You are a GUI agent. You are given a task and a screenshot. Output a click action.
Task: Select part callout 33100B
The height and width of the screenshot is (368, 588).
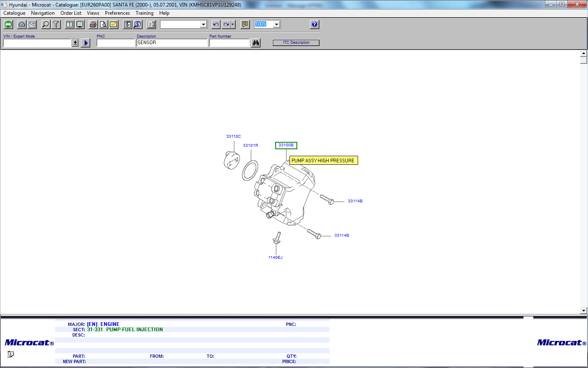point(286,145)
